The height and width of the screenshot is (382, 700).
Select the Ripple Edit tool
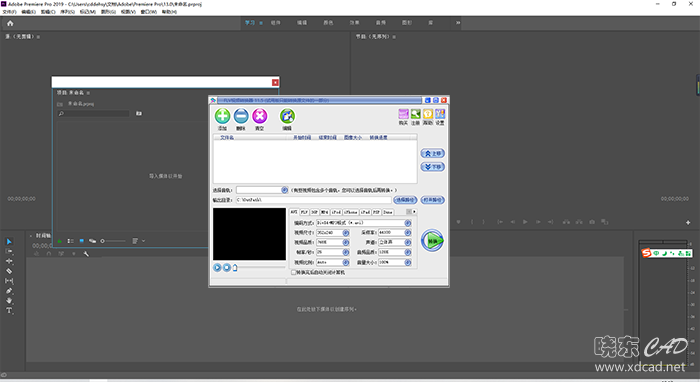point(9,261)
